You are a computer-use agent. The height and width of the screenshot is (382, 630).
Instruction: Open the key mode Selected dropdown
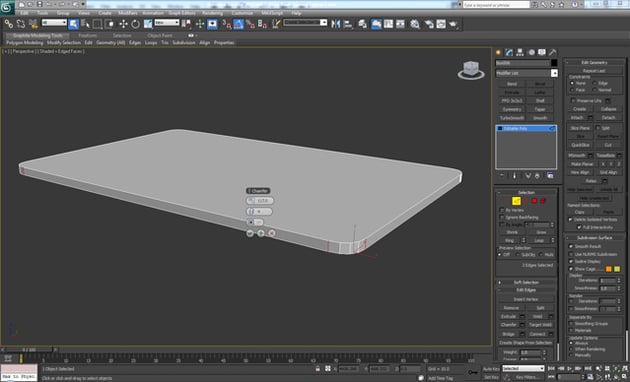[523, 368]
